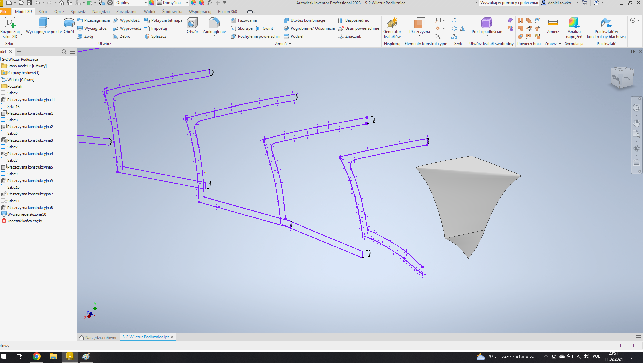Open model browser menu options
Image resolution: width=643 pixels, height=364 pixels.
(72, 52)
